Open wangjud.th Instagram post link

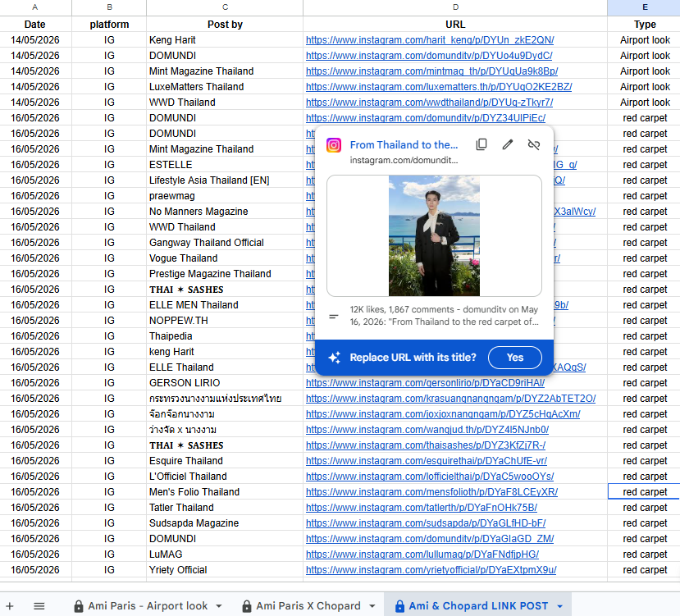(x=427, y=430)
